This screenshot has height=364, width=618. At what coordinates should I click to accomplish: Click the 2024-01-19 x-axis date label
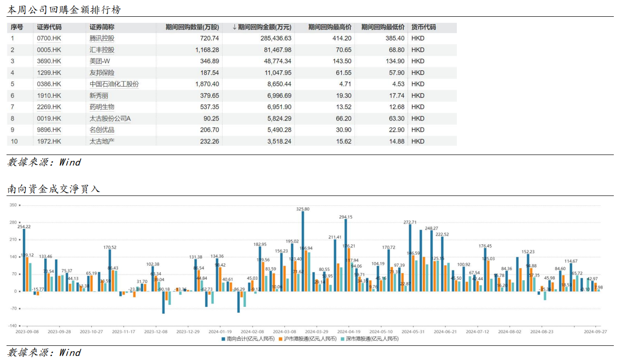[220, 332]
